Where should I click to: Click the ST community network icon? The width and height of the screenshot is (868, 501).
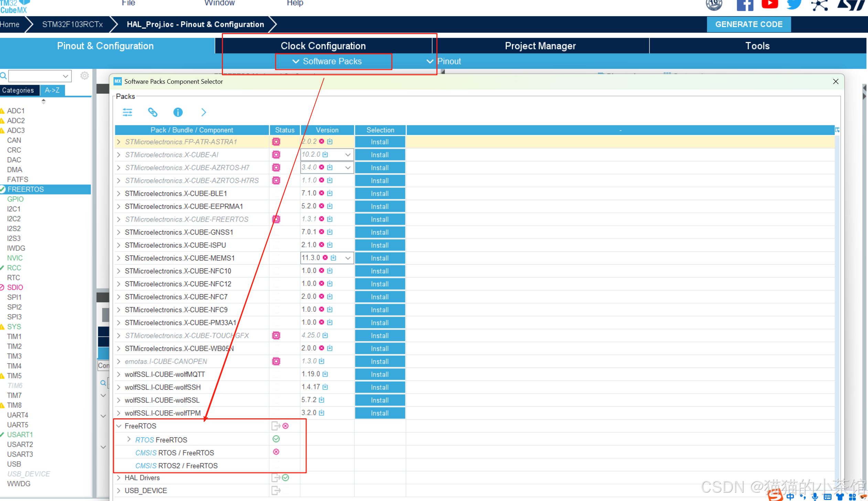(x=819, y=5)
